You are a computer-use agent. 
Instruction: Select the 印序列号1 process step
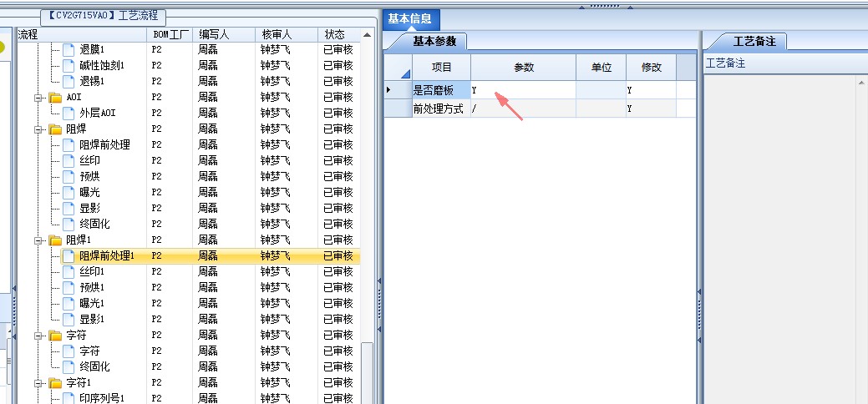click(x=102, y=398)
